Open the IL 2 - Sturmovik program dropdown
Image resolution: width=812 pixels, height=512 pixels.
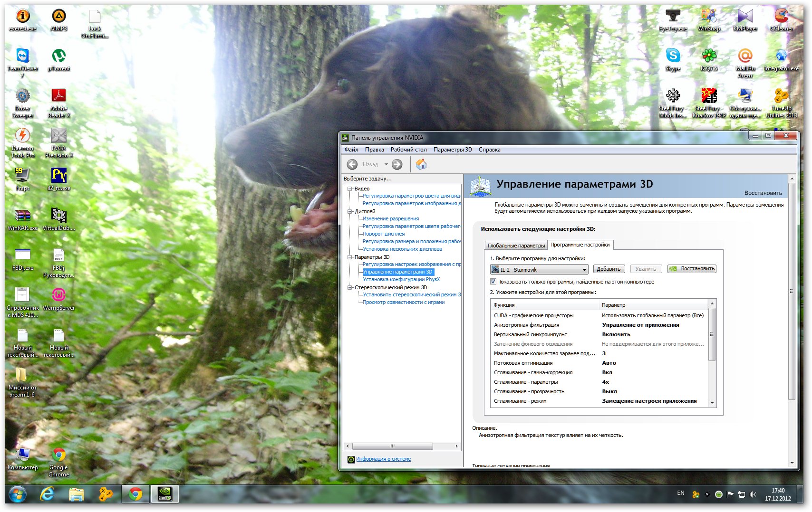[x=539, y=269]
